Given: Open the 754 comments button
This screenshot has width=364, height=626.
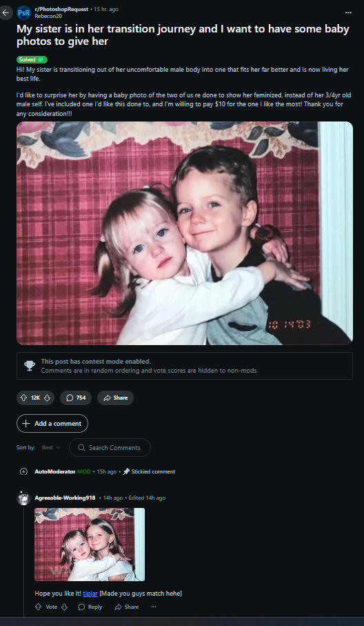Looking at the screenshot, I should [x=76, y=398].
